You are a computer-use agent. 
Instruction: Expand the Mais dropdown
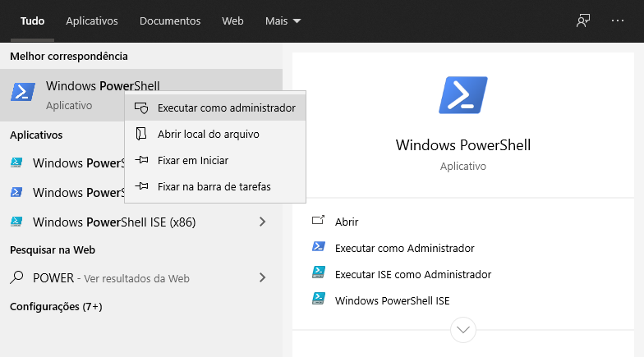click(x=283, y=21)
